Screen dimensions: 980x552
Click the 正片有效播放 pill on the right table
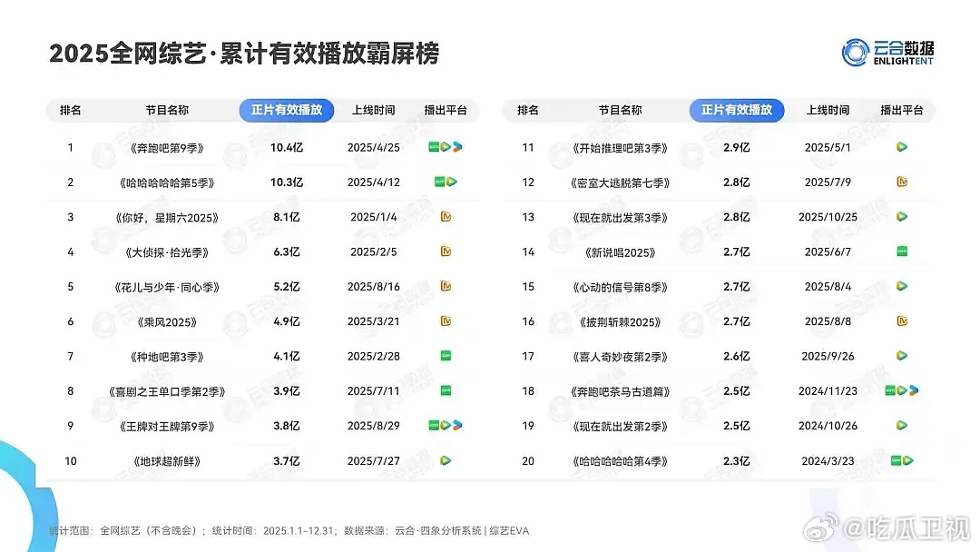pos(737,110)
